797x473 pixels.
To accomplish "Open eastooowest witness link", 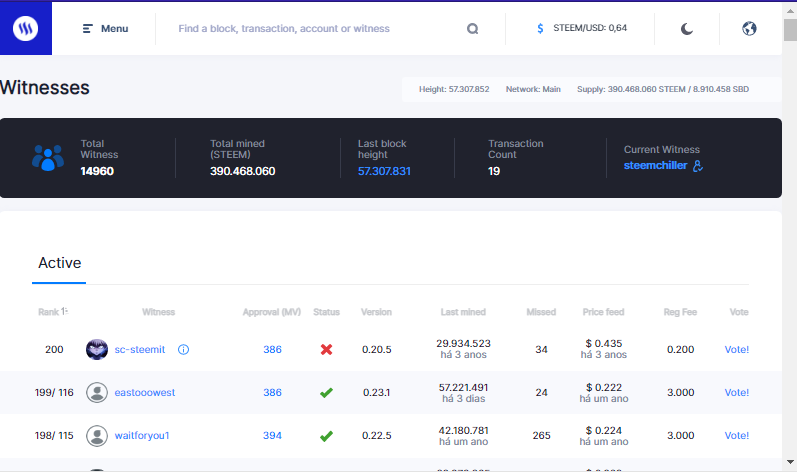I will point(145,393).
